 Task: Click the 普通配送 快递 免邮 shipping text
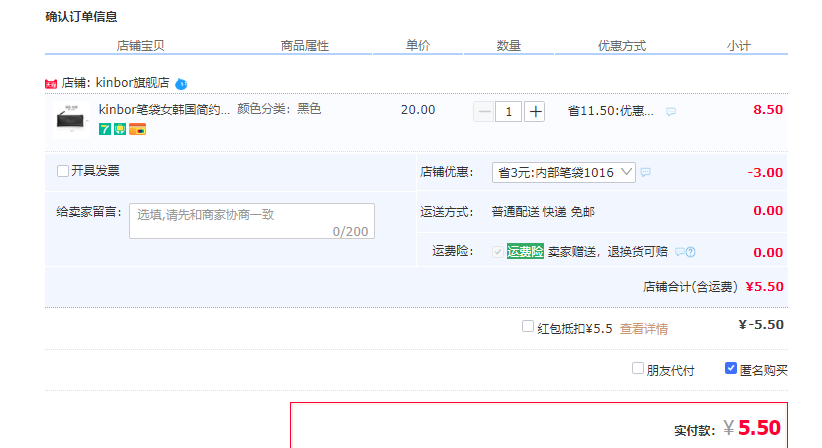click(x=543, y=212)
